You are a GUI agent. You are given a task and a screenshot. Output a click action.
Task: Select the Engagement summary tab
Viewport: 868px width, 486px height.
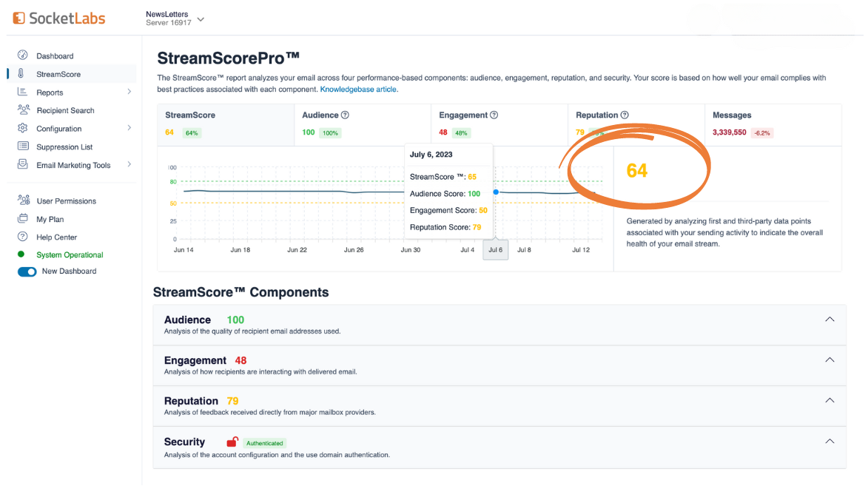tap(499, 124)
